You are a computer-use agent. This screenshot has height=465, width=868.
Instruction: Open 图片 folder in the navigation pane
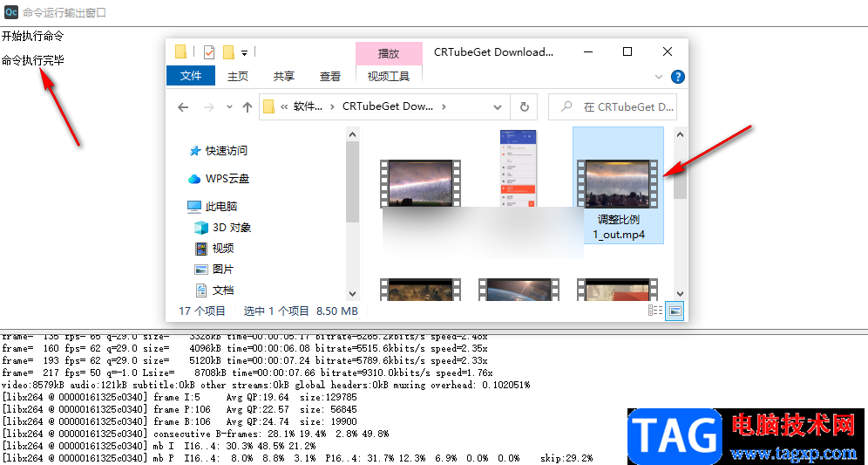pyautogui.click(x=214, y=270)
